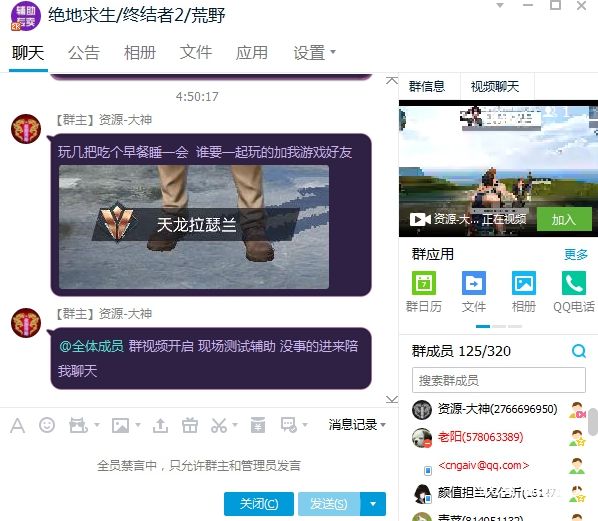Click the @全体成员 mention link

coord(91,346)
